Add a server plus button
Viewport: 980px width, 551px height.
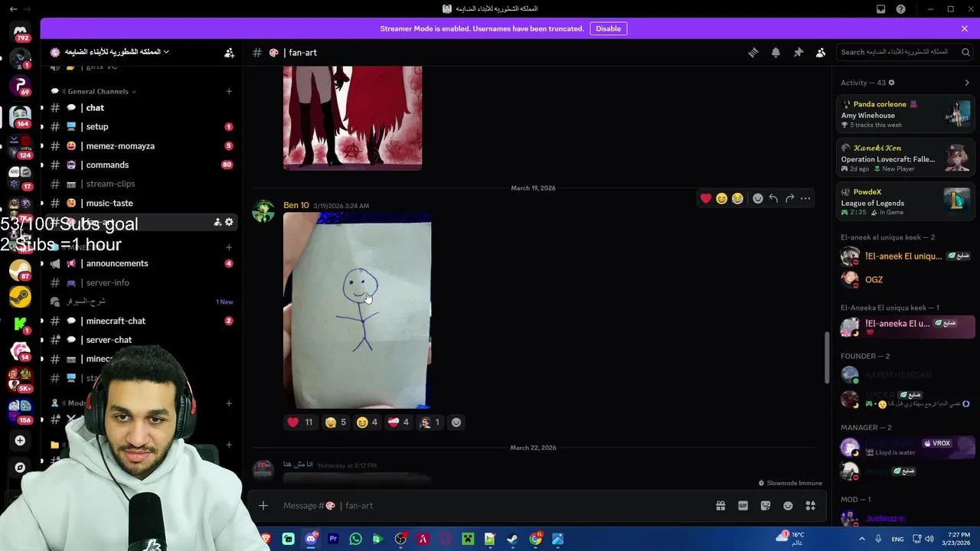[x=20, y=441]
